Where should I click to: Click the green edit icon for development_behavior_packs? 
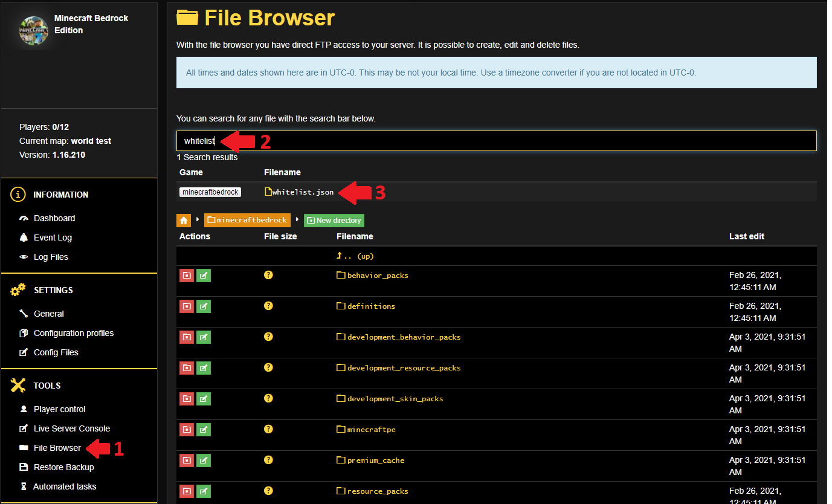coord(204,337)
